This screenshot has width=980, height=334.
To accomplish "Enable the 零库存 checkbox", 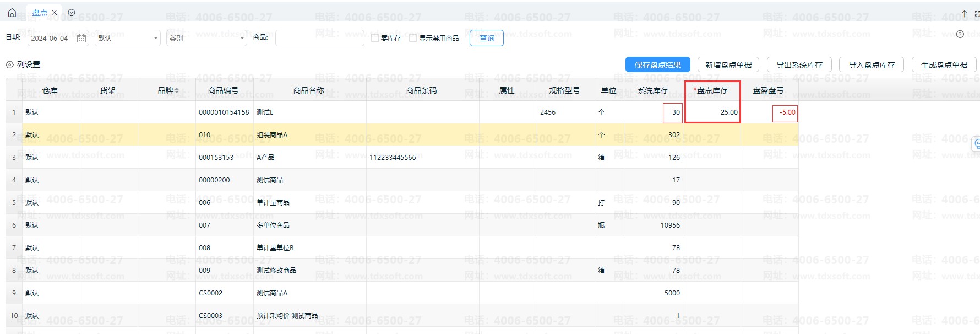I will click(375, 38).
